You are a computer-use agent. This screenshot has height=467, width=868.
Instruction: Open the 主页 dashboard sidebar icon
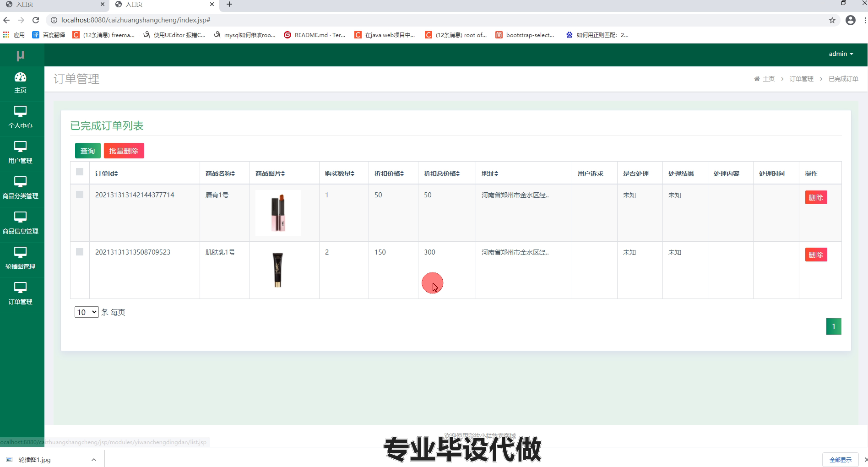pos(20,83)
